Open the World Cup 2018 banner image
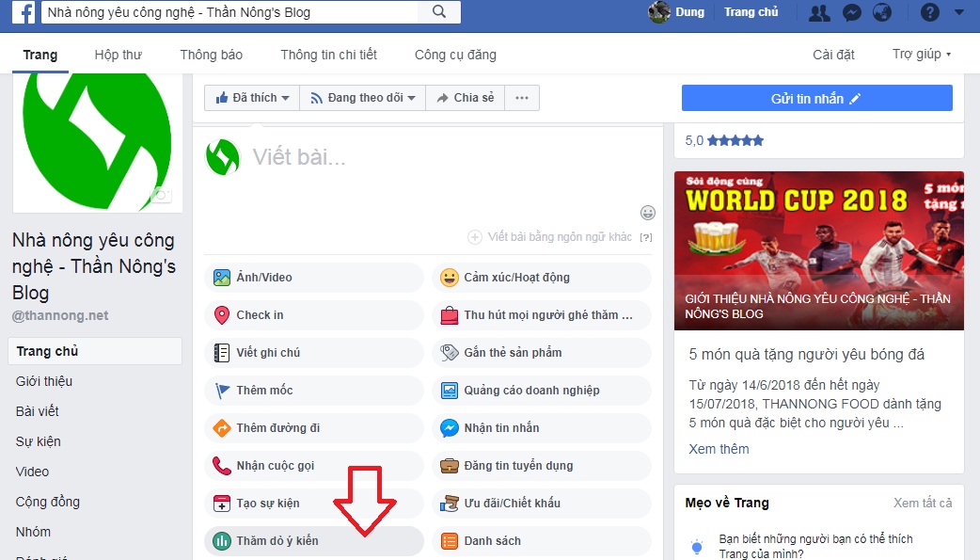This screenshot has width=980, height=560. click(x=819, y=250)
